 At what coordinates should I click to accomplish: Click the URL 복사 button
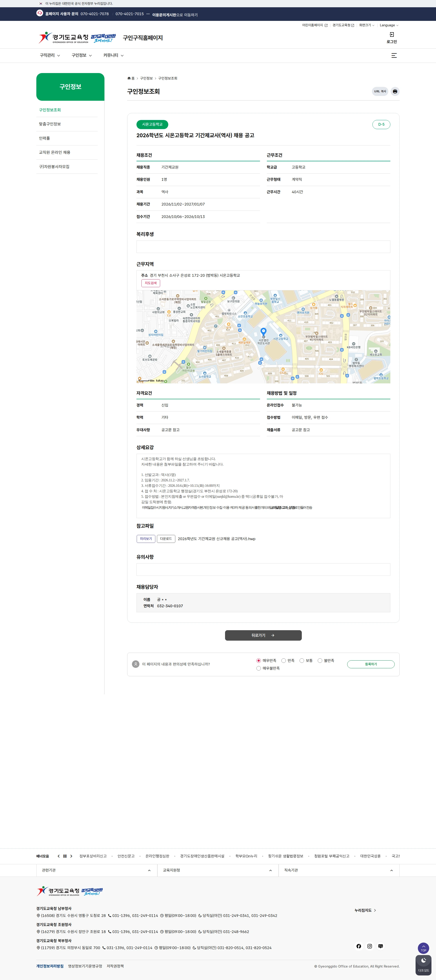[380, 91]
